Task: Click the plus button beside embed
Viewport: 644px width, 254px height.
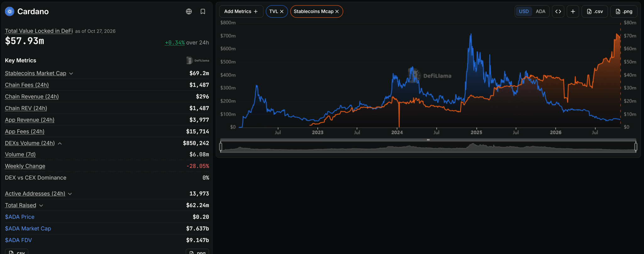Action: pos(573,12)
